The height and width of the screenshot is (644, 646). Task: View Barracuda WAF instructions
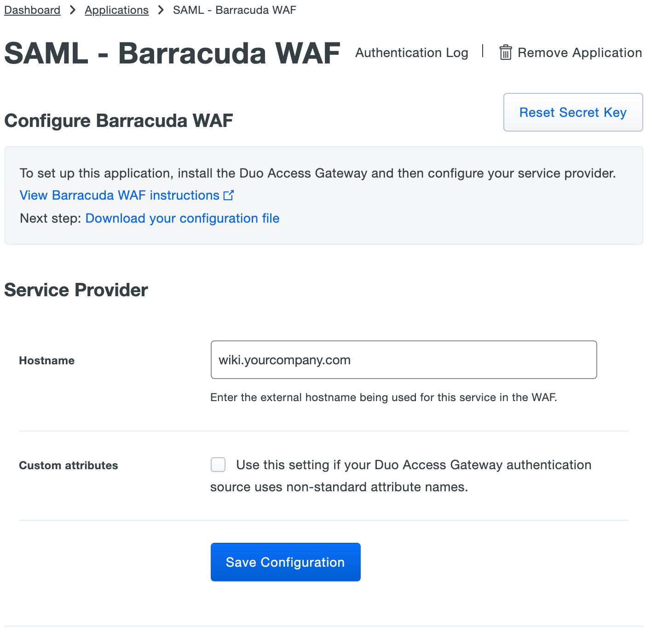click(119, 195)
